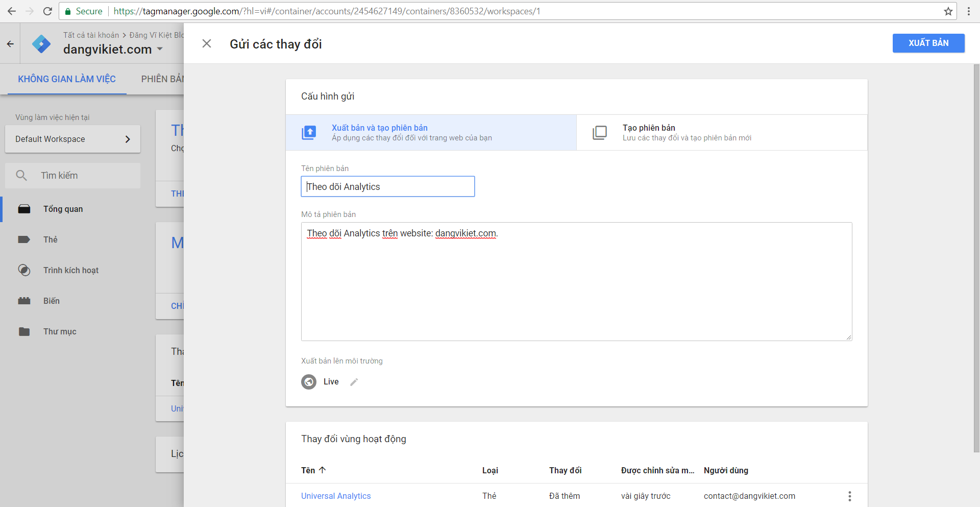Open Trình kích hoạt in sidebar

(x=71, y=270)
